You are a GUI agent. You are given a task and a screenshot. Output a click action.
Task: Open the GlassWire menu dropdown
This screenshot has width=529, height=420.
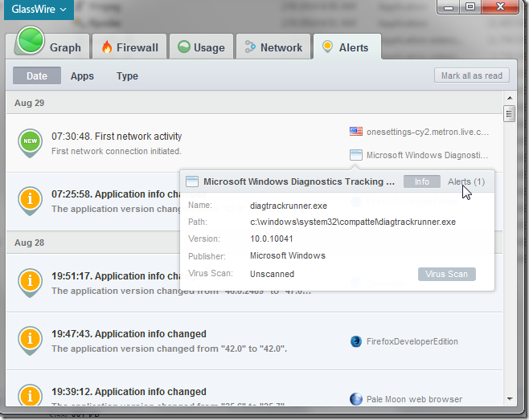coord(39,9)
